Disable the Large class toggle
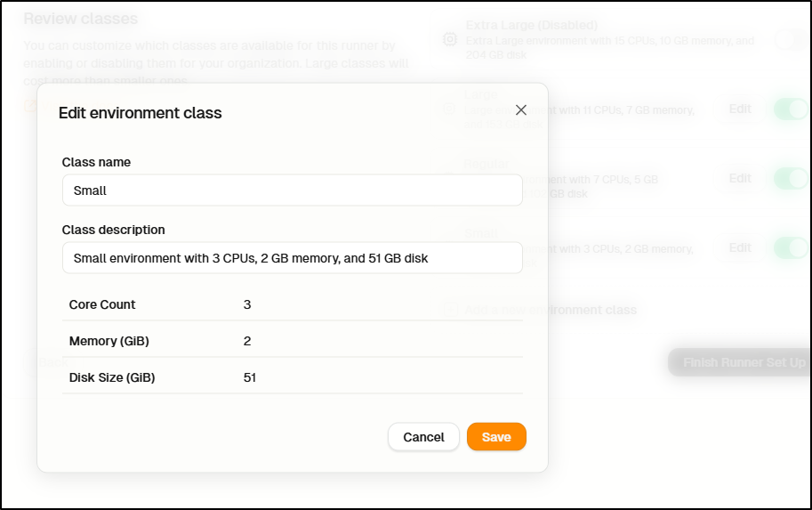 point(792,109)
